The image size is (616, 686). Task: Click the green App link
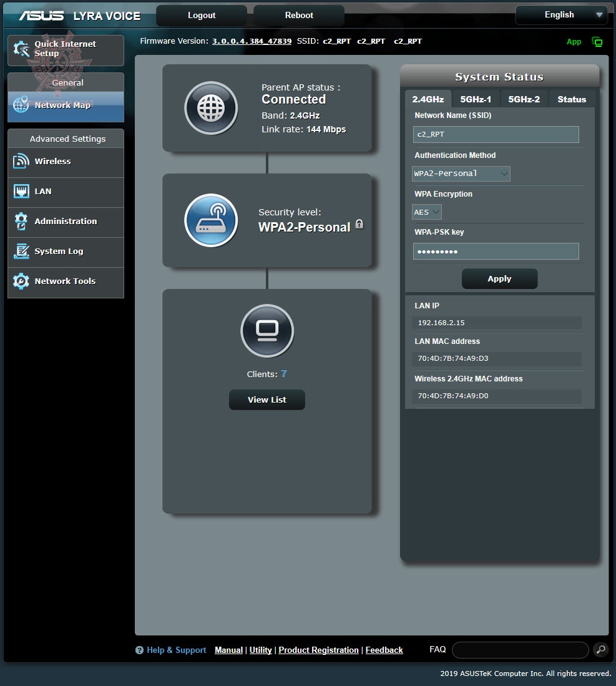[574, 42]
